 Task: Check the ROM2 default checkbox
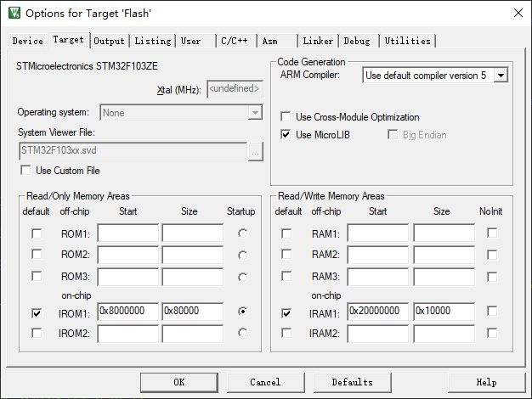click(x=37, y=254)
